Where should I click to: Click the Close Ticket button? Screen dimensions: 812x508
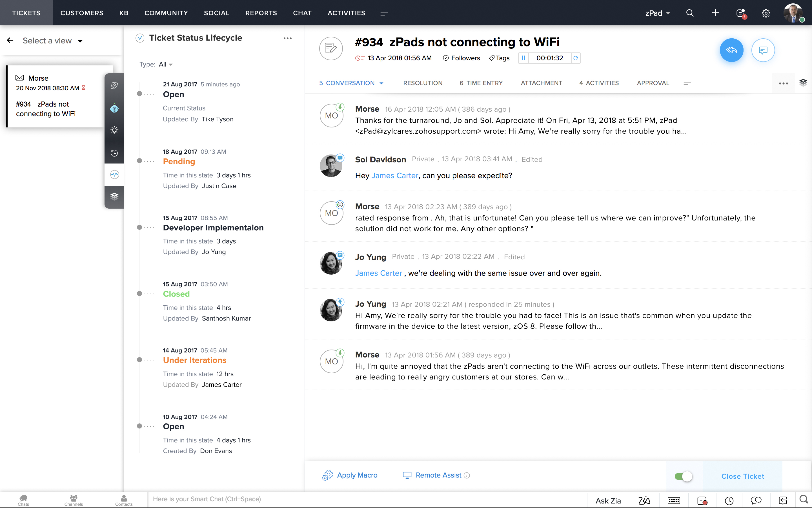742,476
